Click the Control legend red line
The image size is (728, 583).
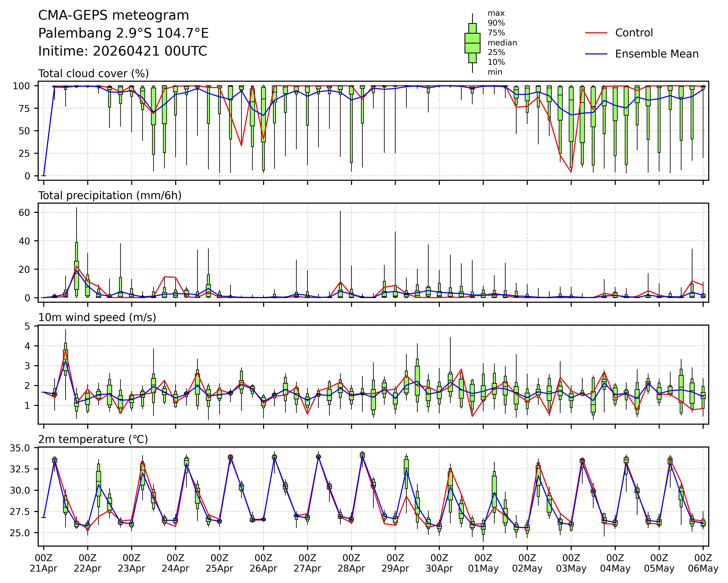596,33
